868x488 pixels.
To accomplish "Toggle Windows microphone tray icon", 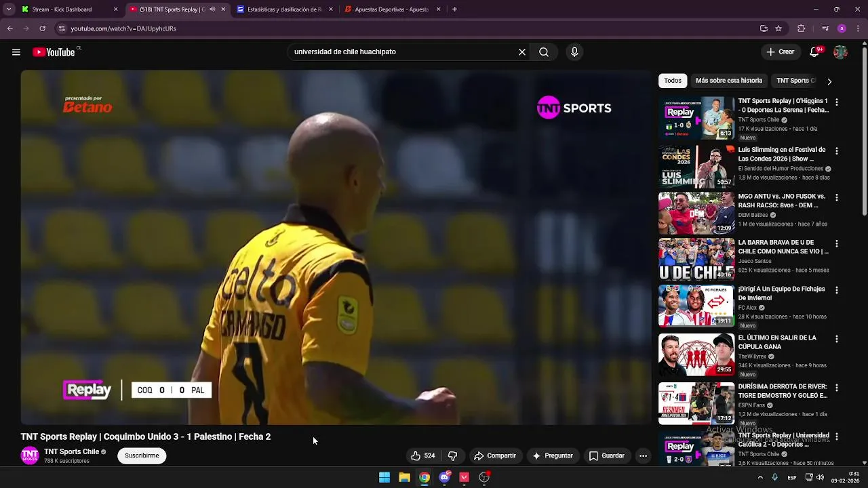I will 774,477.
